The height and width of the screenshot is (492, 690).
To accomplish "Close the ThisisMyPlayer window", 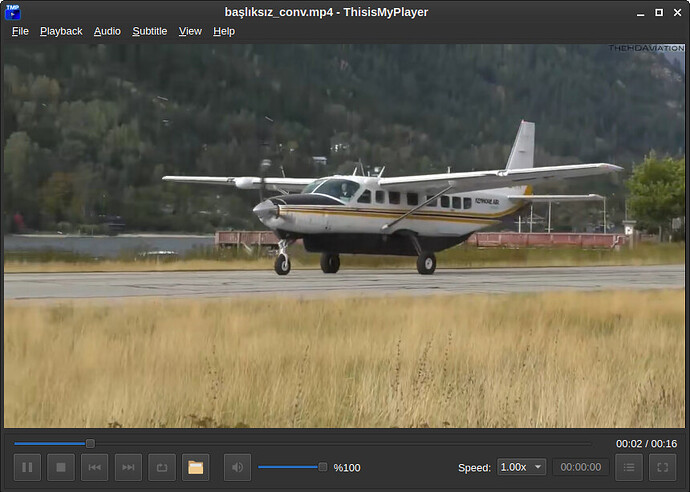I will point(678,12).
